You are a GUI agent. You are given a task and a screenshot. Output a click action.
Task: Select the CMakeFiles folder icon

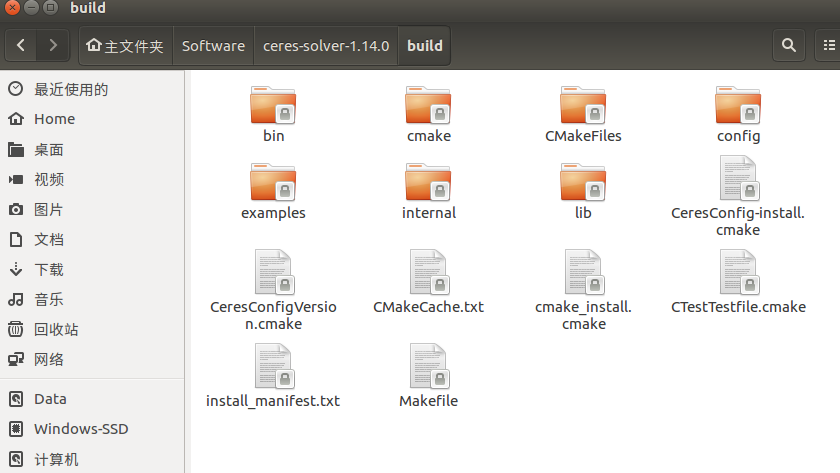click(583, 105)
